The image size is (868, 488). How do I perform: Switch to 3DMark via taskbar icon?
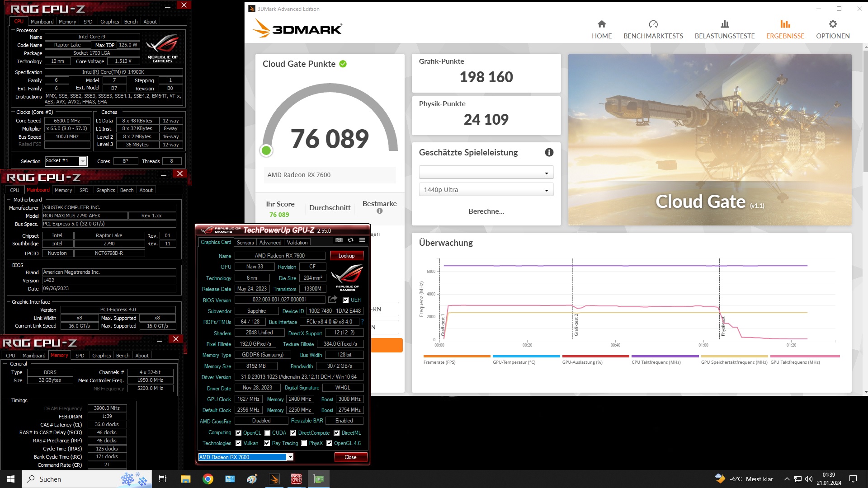[x=274, y=479]
